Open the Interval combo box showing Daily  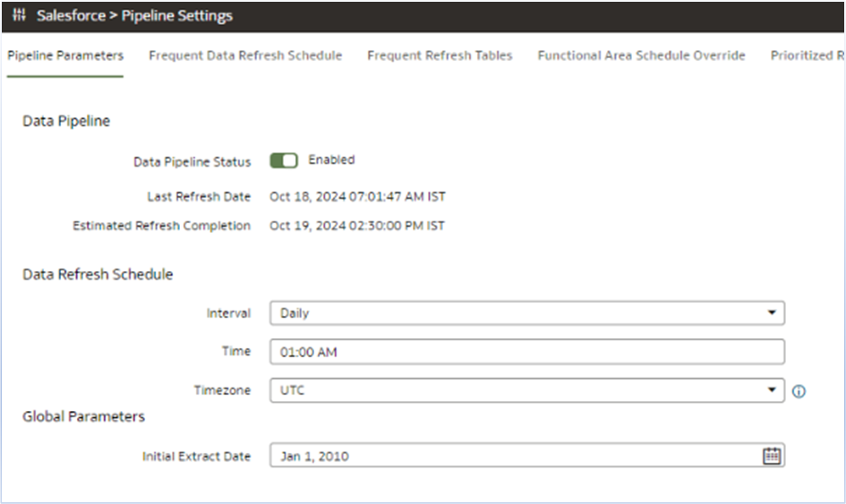coord(527,313)
